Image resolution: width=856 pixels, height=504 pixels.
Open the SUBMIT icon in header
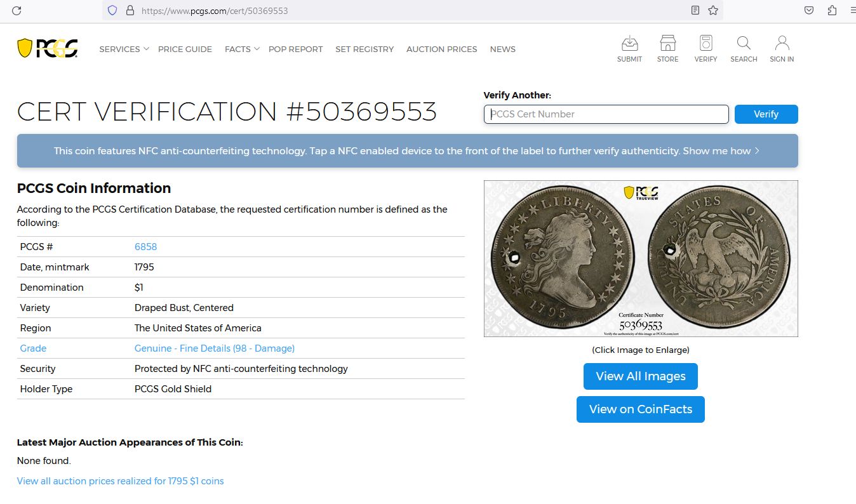click(629, 49)
